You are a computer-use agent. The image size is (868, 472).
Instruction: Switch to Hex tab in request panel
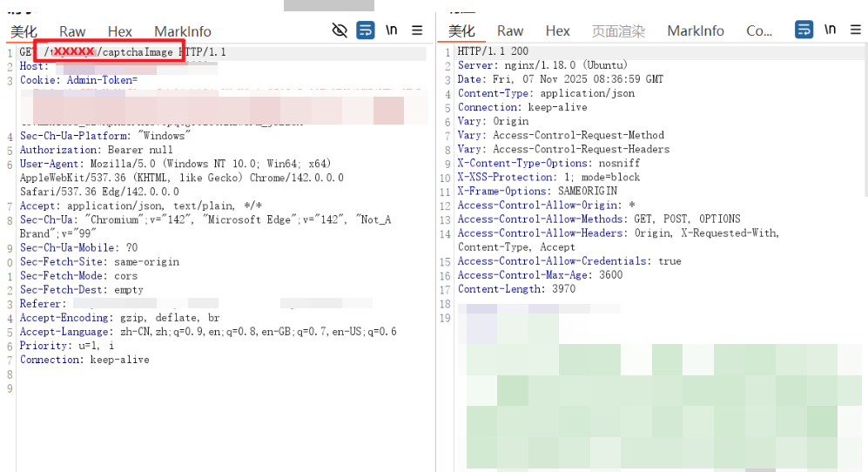(120, 31)
